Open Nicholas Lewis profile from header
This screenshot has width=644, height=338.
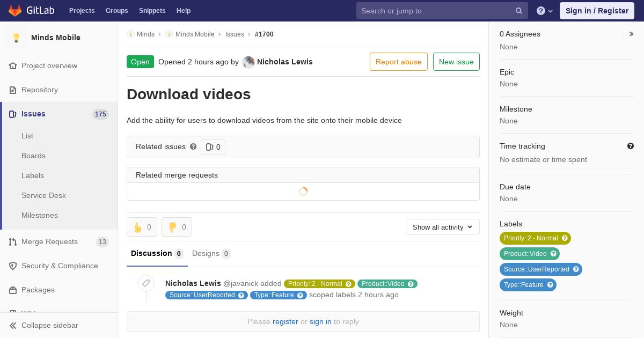(x=285, y=62)
